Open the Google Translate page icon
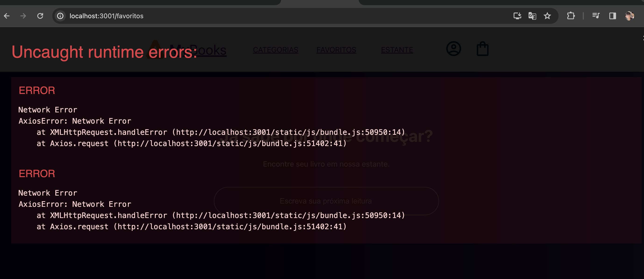This screenshot has height=279, width=644. pos(532,16)
